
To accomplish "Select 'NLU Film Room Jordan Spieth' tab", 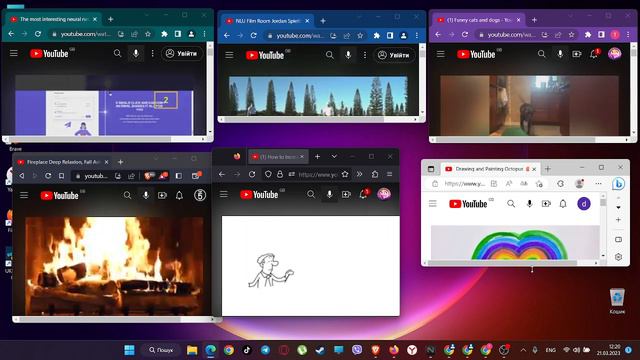I will (268, 21).
